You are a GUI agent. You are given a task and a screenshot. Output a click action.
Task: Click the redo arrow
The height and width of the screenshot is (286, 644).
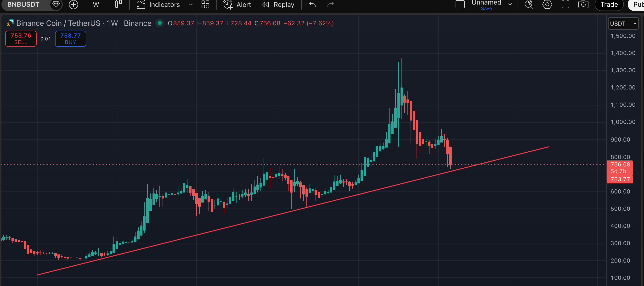pos(331,5)
